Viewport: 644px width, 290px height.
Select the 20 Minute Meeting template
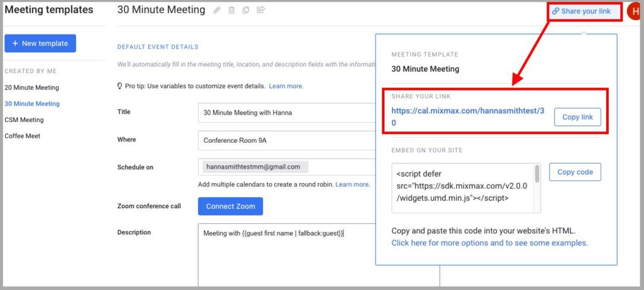(x=31, y=87)
